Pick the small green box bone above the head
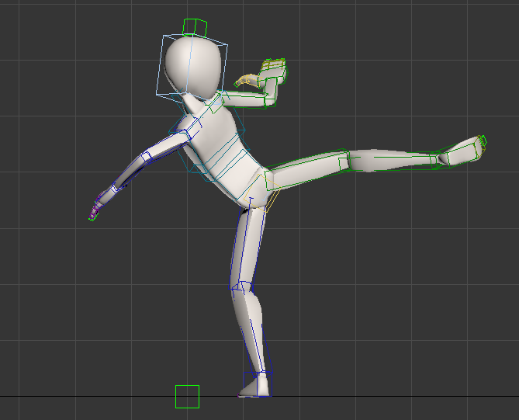 pyautogui.click(x=195, y=27)
